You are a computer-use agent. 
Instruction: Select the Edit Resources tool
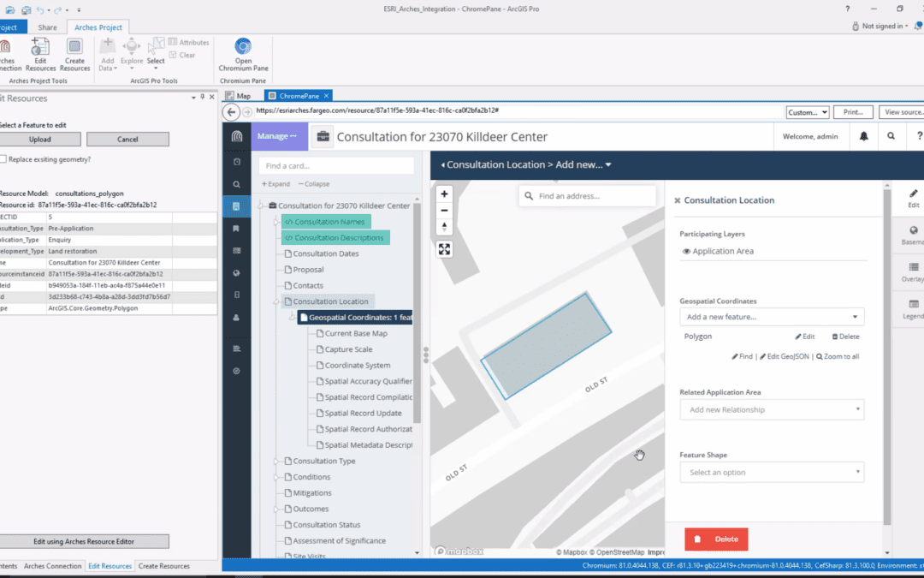[x=39, y=53]
